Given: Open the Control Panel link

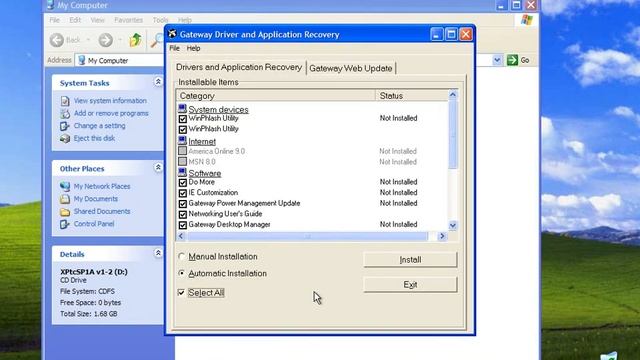Looking at the screenshot, I should point(94,224).
